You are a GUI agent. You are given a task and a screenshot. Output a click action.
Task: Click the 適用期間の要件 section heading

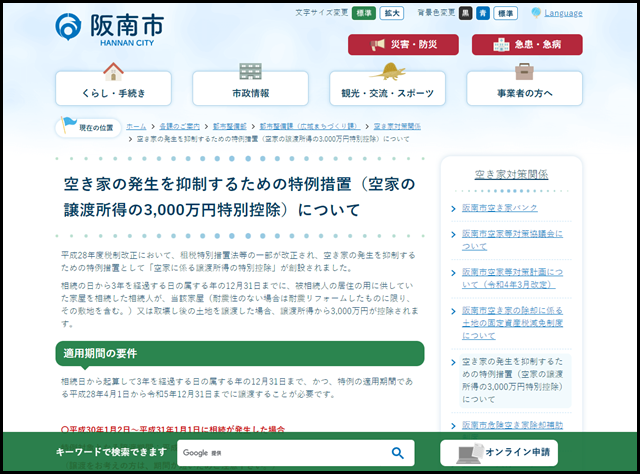(x=240, y=354)
